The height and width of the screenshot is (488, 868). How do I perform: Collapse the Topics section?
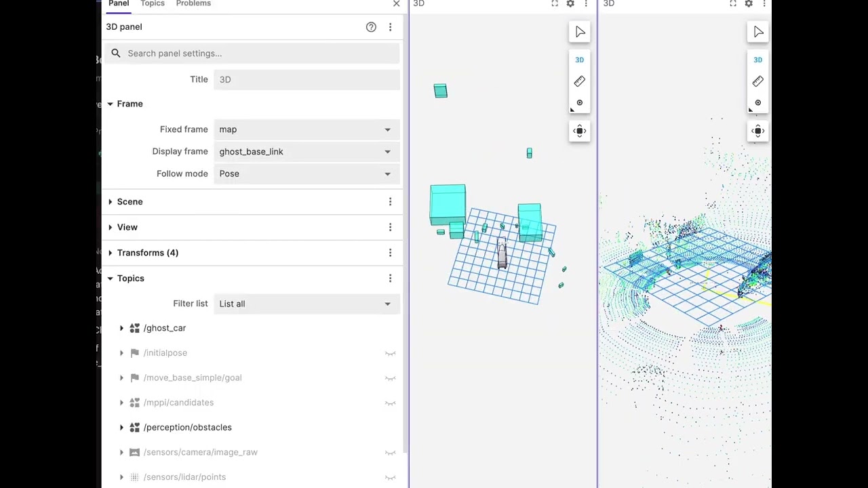(110, 279)
